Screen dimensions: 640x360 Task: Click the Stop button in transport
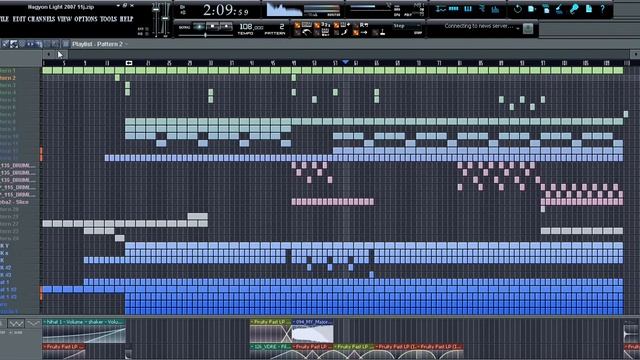(x=212, y=27)
